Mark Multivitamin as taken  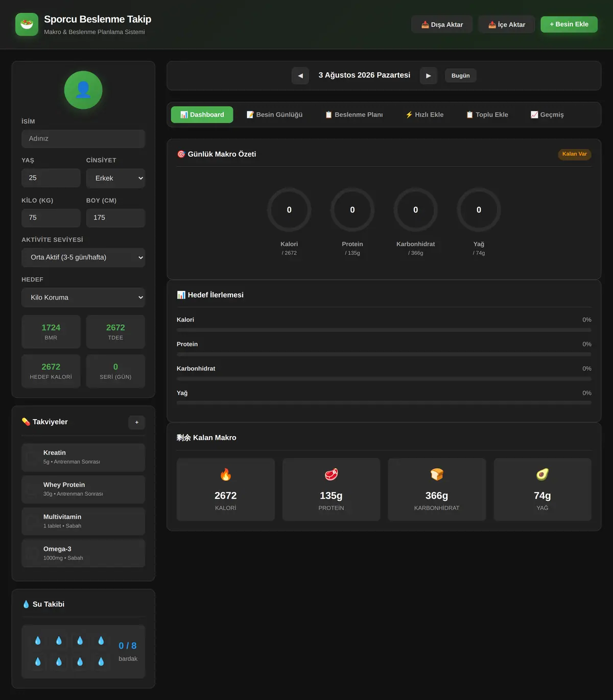point(32,521)
